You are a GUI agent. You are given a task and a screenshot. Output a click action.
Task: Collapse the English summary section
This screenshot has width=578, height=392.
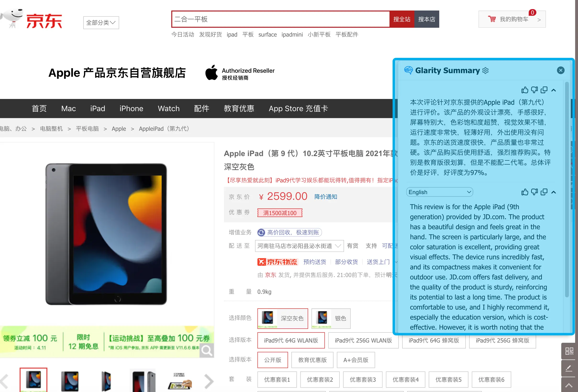(553, 192)
